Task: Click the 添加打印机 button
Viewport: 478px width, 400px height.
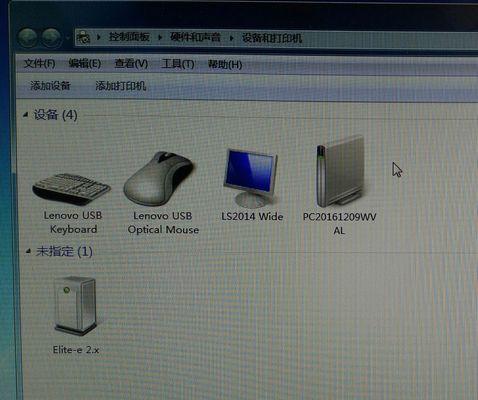Action: [121, 86]
